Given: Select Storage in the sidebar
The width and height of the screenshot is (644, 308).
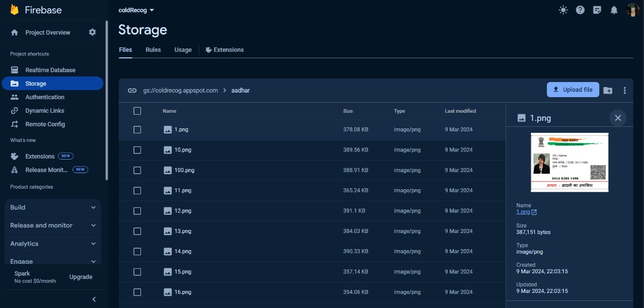Looking at the screenshot, I should pos(53,84).
